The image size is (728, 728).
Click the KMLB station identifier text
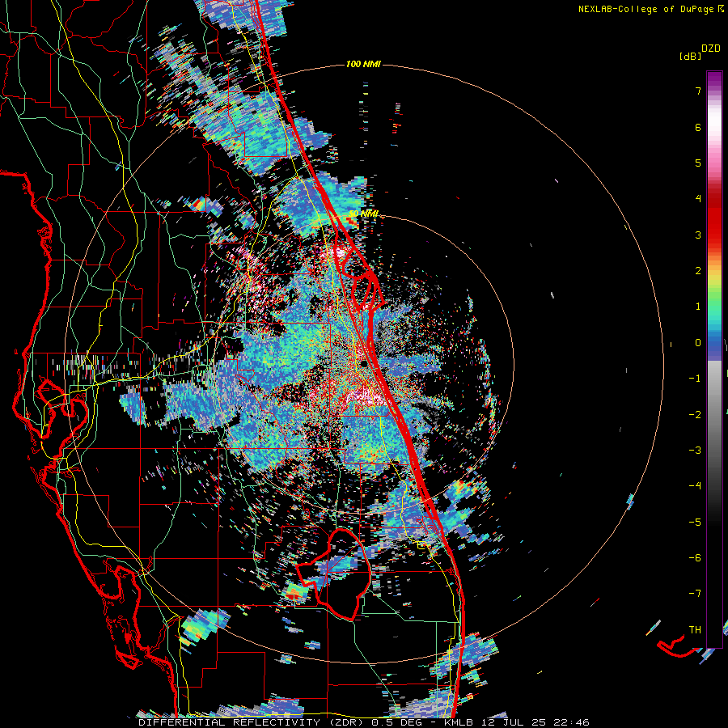click(460, 722)
